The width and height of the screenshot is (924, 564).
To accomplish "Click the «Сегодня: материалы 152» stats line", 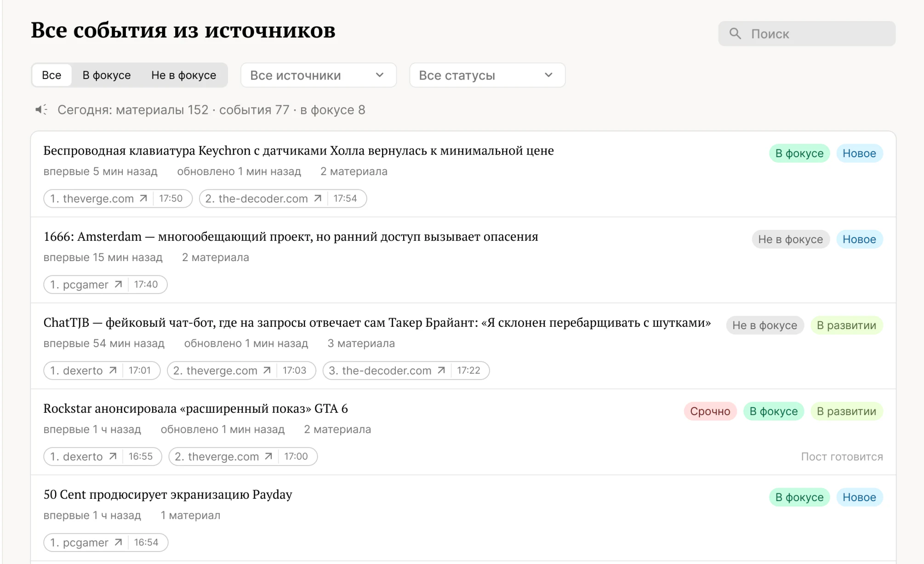I will 211,110.
